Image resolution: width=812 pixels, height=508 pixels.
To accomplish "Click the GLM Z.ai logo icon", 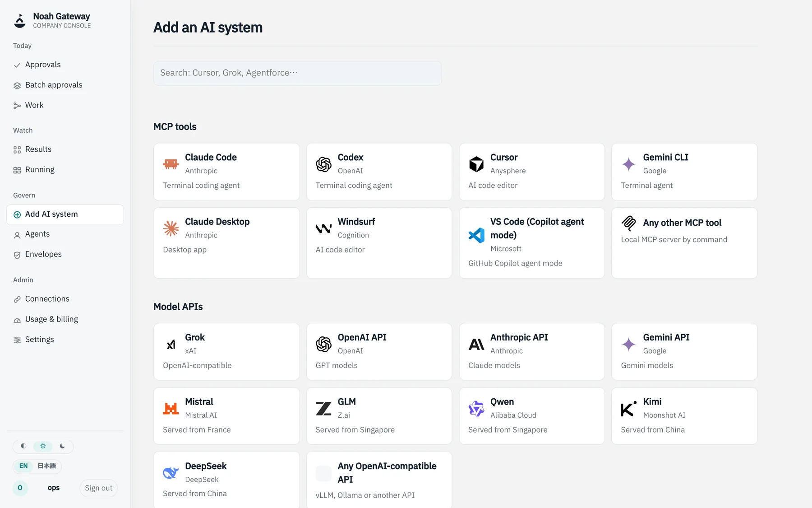I will tap(323, 409).
